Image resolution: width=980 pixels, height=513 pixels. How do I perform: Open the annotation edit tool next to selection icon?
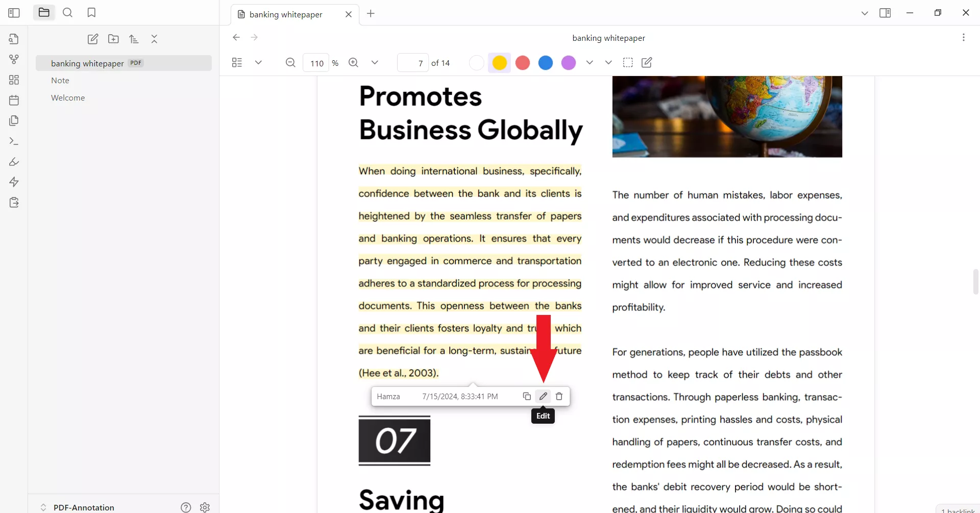[x=647, y=62]
